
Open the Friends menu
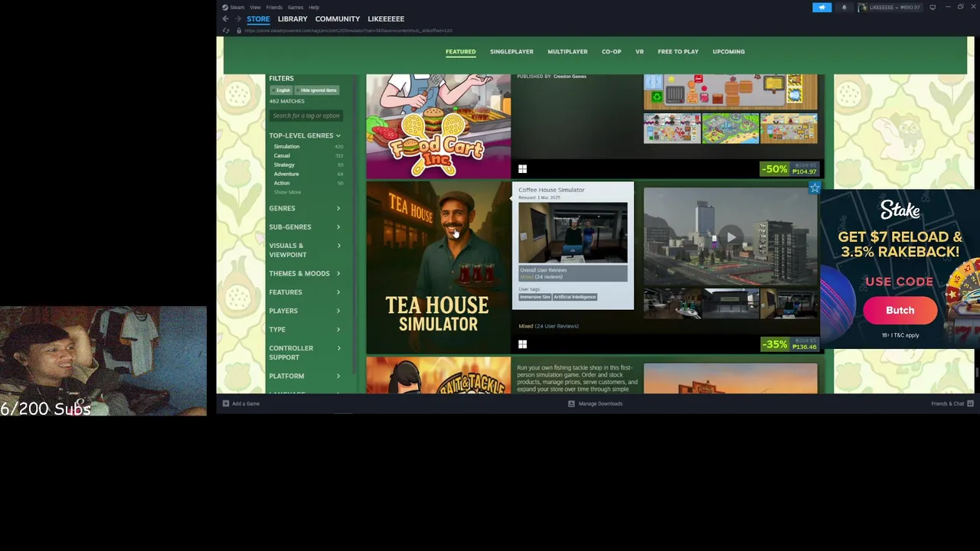click(274, 7)
